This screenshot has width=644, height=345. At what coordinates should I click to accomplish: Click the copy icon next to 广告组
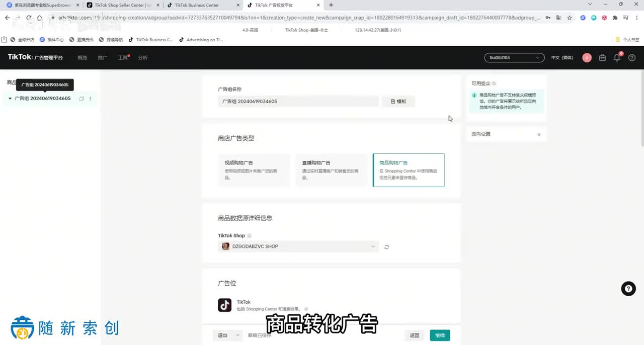(82, 99)
